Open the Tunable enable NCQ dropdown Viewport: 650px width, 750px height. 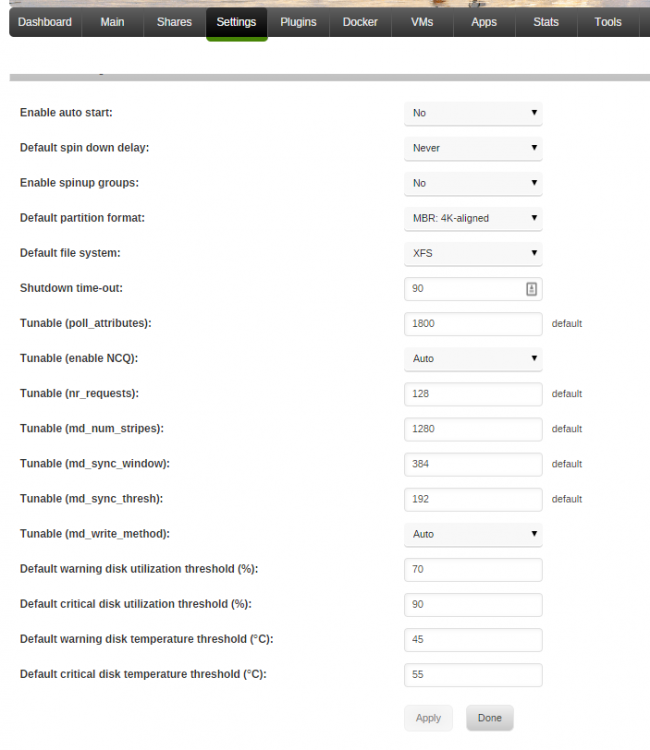[x=473, y=359]
